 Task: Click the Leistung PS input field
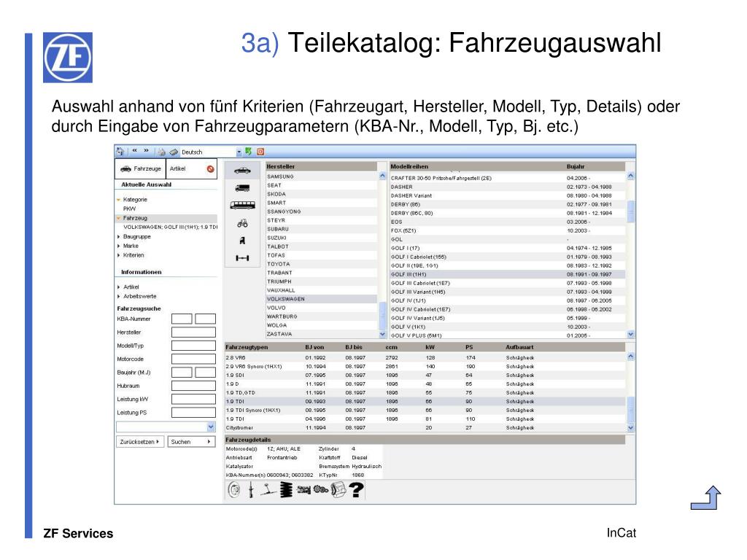193,413
